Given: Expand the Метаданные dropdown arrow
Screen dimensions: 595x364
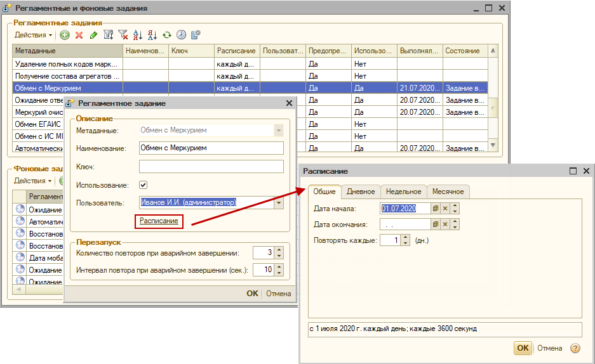Looking at the screenshot, I should [279, 130].
